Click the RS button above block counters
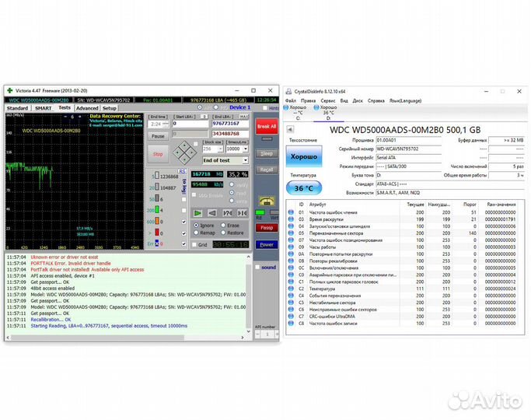Screen dimensions: 531x420 [182, 170]
